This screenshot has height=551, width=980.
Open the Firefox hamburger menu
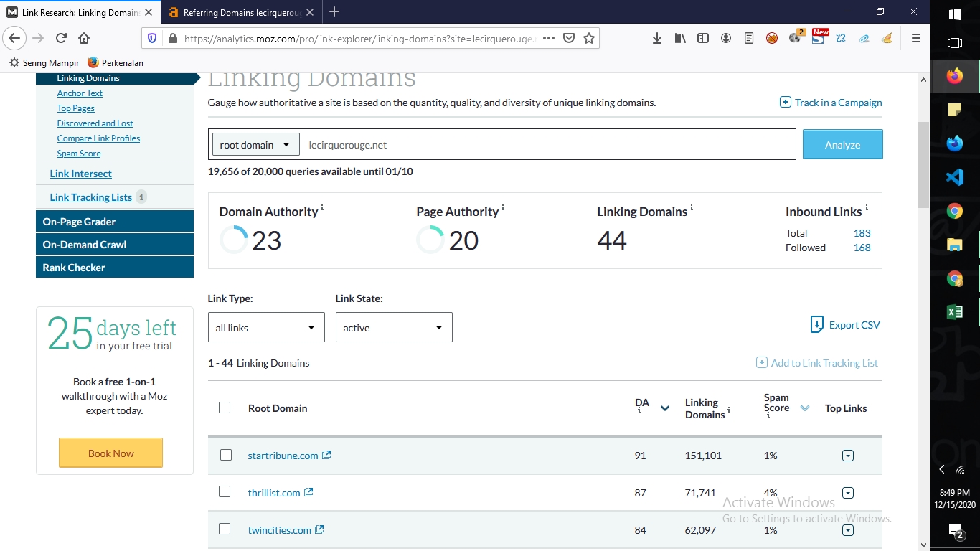pyautogui.click(x=916, y=39)
